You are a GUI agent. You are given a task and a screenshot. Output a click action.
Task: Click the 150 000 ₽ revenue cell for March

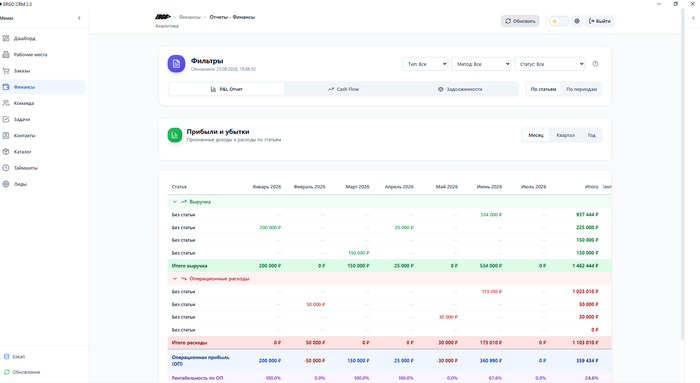(x=359, y=253)
